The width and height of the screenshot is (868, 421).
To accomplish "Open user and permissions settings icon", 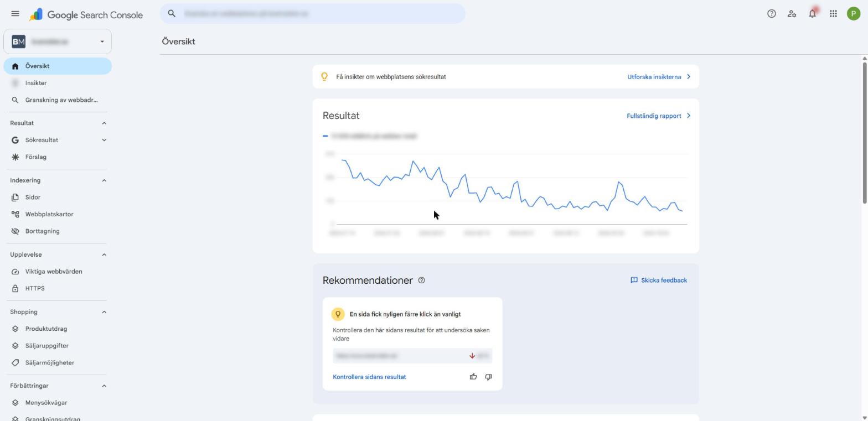I will click(x=792, y=14).
